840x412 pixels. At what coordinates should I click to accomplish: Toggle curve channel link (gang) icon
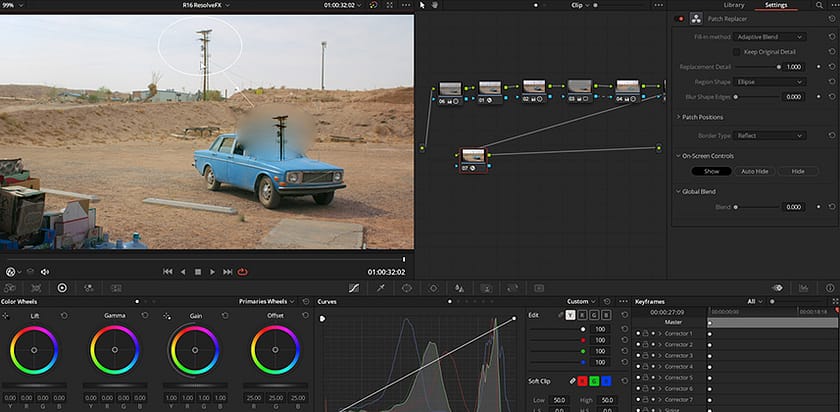[560, 315]
